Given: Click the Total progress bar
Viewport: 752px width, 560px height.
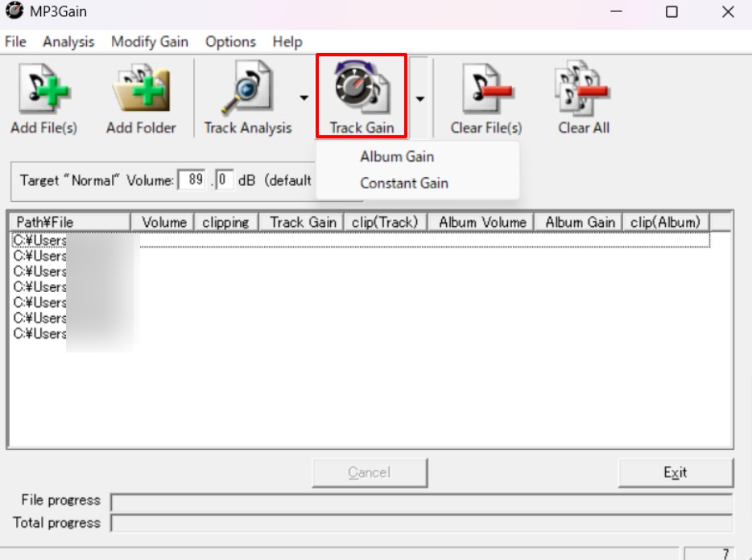Looking at the screenshot, I should [422, 523].
